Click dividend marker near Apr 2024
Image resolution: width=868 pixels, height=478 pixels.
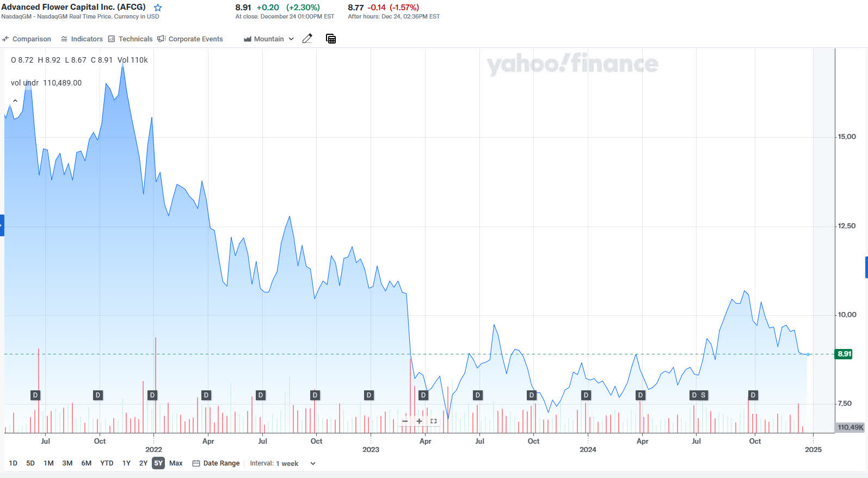641,395
